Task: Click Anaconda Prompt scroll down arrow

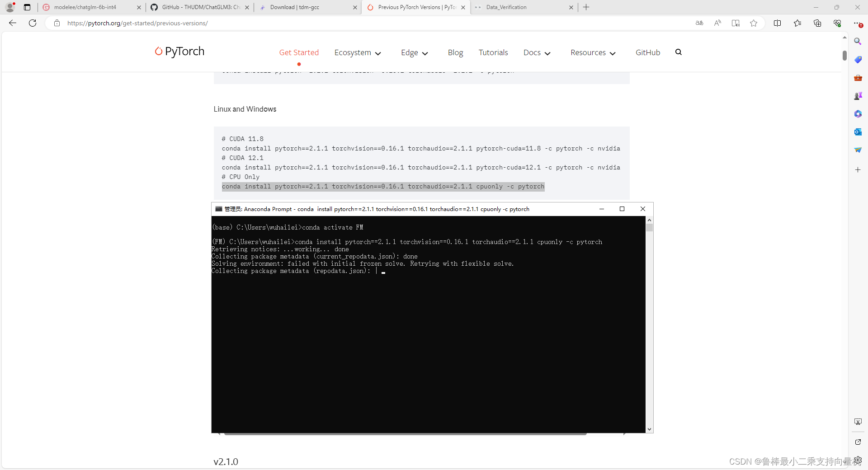Action: point(650,429)
